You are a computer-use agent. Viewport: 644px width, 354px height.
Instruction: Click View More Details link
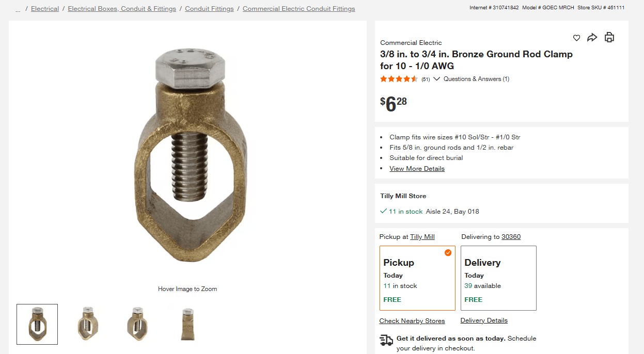[x=417, y=169]
